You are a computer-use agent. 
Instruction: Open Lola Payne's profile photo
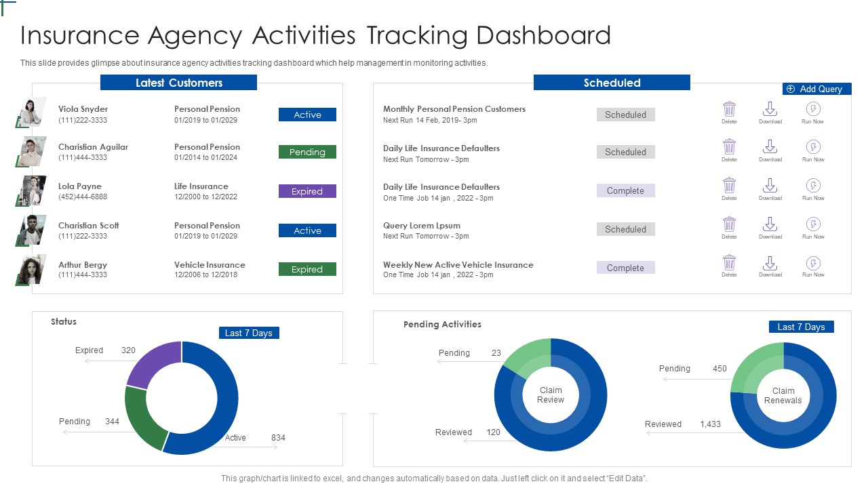click(x=31, y=190)
